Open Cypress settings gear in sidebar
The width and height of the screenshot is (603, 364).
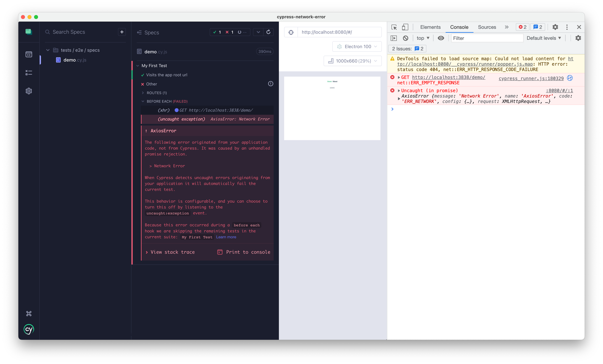29,91
